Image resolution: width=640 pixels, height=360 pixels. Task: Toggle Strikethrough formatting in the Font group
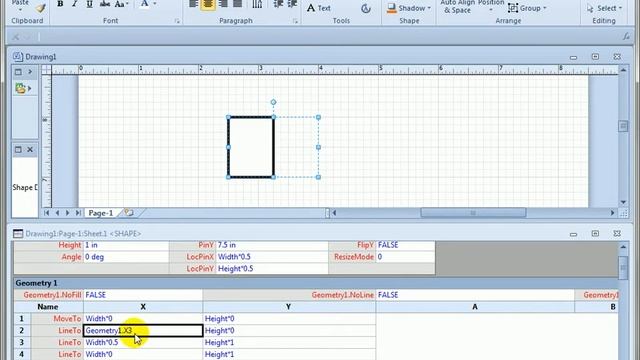(104, 4)
